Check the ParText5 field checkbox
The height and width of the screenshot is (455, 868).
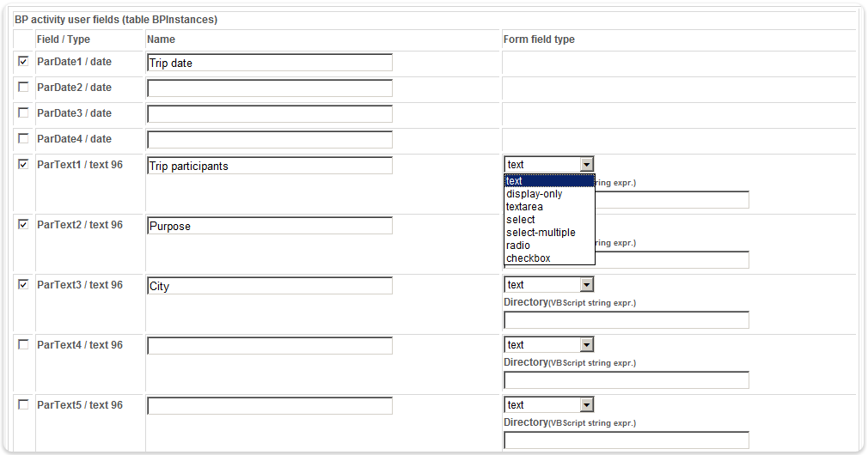point(23,404)
